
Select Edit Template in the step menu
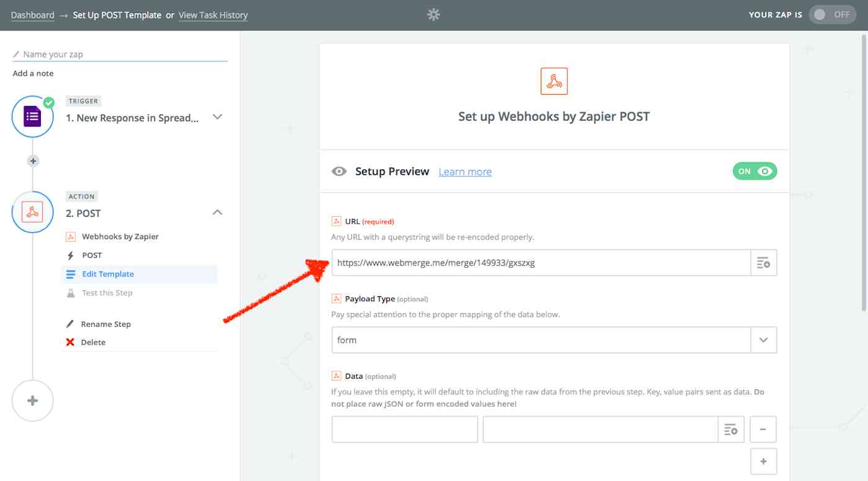click(x=107, y=273)
